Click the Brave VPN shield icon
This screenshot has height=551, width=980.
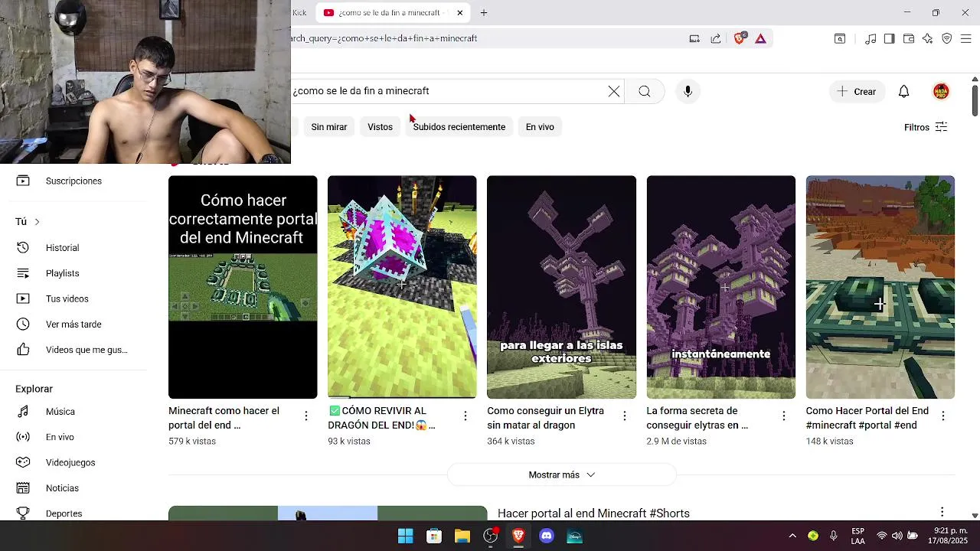click(x=946, y=38)
